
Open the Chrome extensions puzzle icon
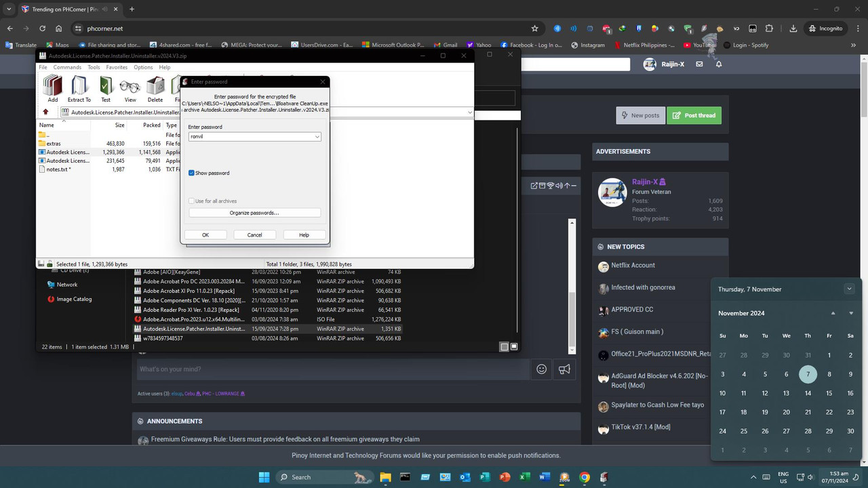769,28
